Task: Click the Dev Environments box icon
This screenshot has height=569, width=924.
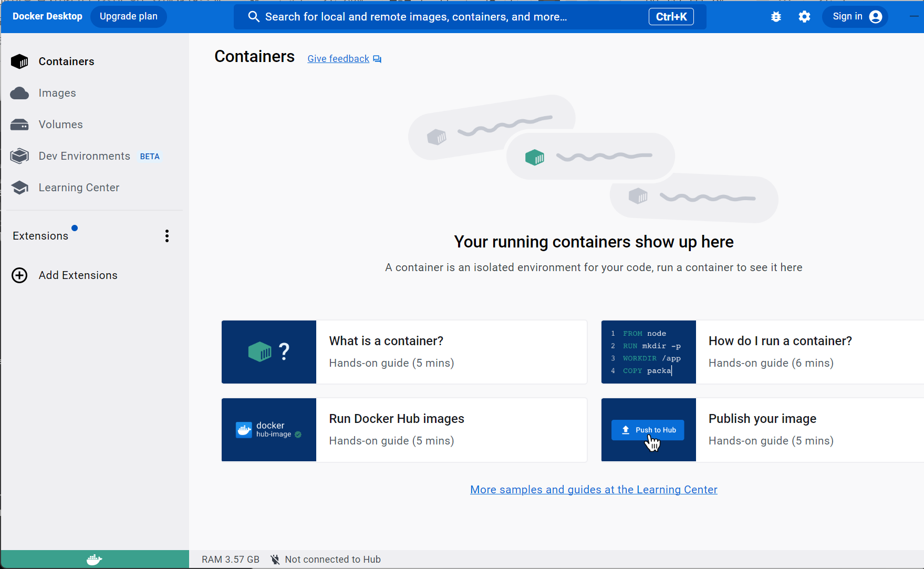Action: [19, 156]
